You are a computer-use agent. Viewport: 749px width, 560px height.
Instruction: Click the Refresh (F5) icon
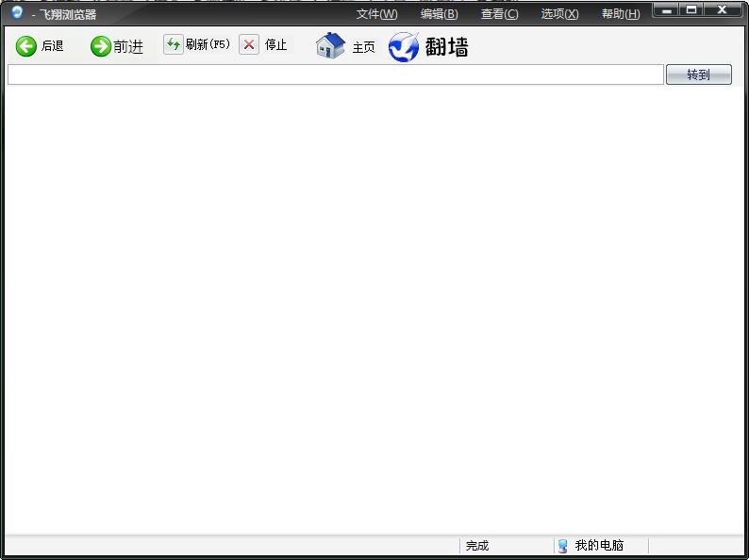173,45
